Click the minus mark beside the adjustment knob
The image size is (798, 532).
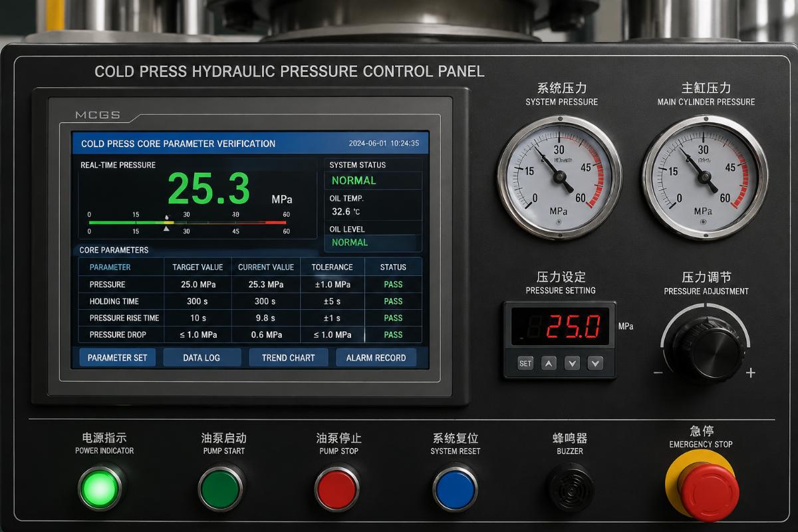[x=658, y=373]
